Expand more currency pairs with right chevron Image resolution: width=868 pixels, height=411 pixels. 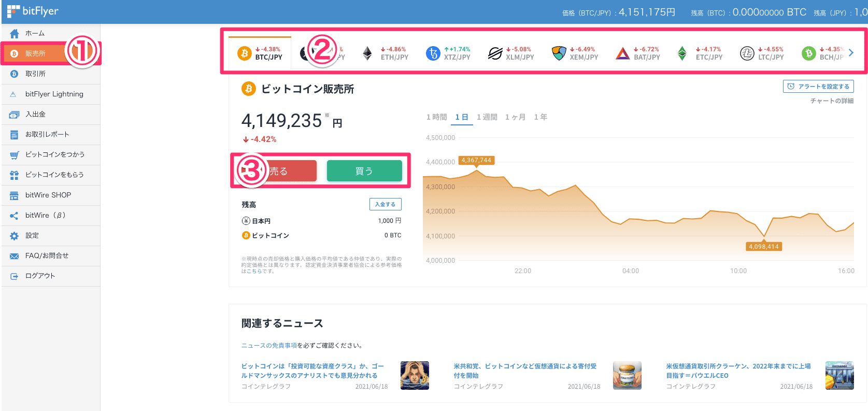[851, 53]
